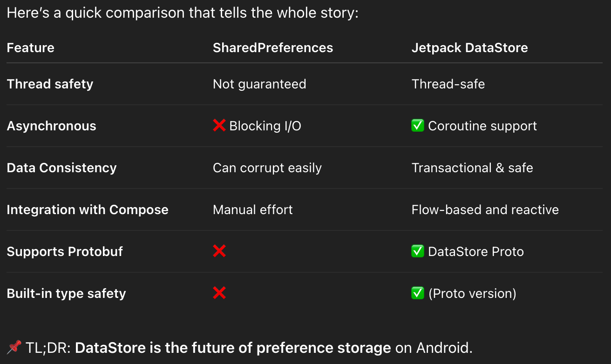Screen dimensions: 611x364
Task: Click the 'Can corrupt easily' cell
Action: point(267,168)
